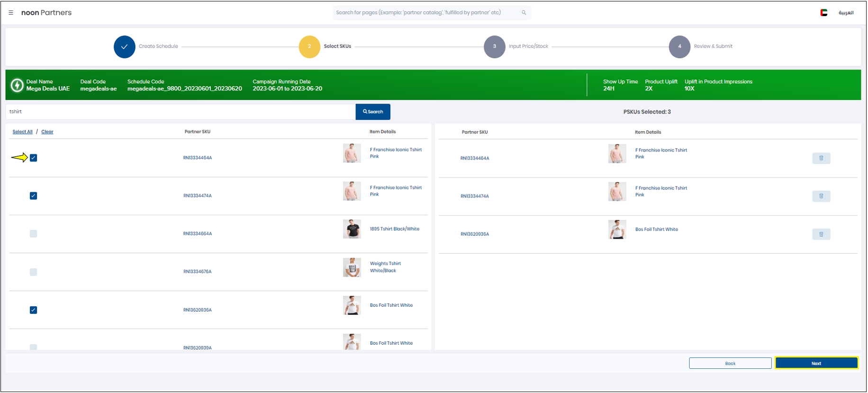This screenshot has height=393, width=868.
Task: Switch language to Arabic
Action: [x=846, y=13]
